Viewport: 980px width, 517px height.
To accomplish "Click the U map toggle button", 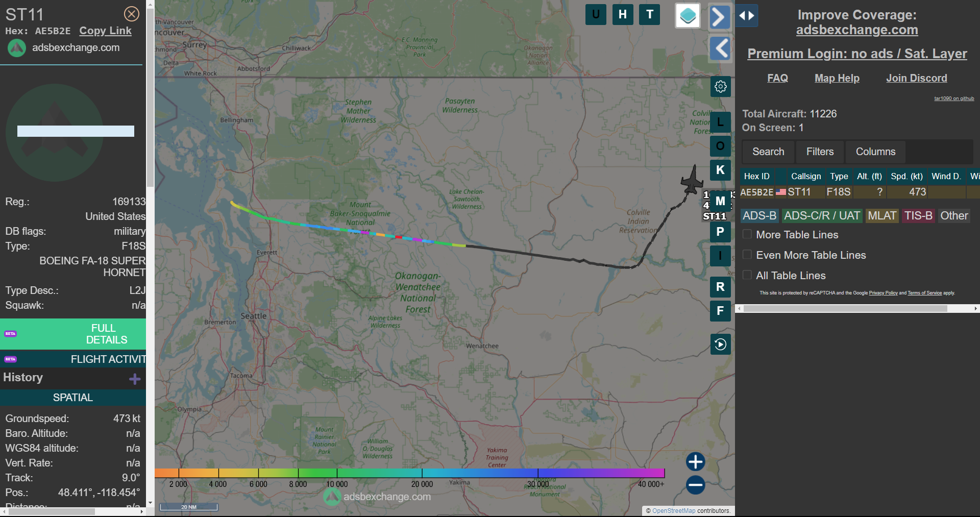I will point(596,14).
